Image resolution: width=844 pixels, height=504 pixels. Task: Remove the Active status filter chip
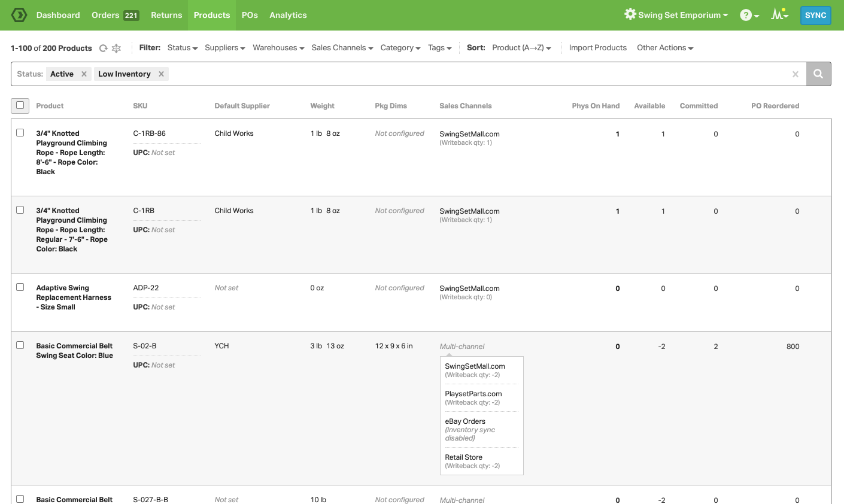(83, 74)
